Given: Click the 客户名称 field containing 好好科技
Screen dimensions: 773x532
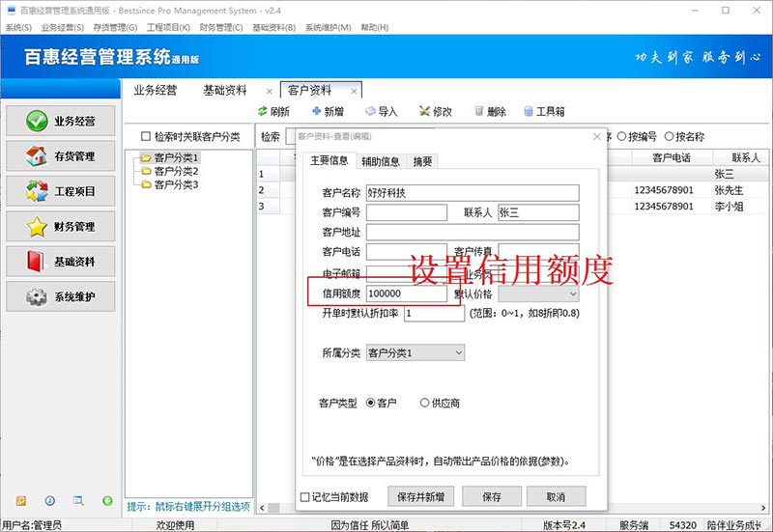Looking at the screenshot, I should [x=472, y=192].
